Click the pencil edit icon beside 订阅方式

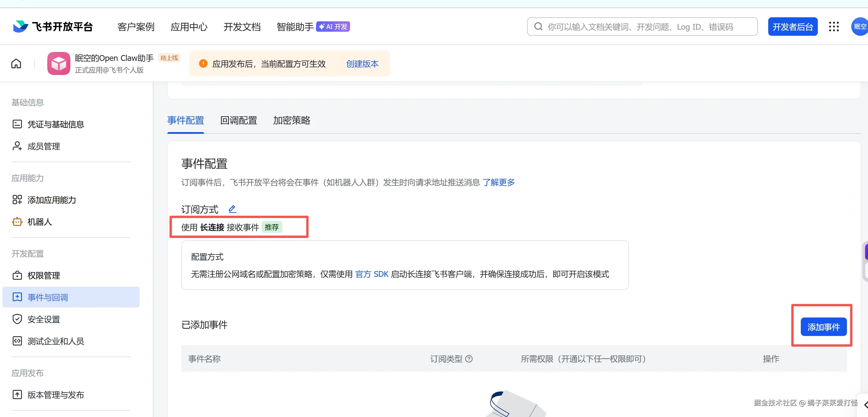coord(232,209)
